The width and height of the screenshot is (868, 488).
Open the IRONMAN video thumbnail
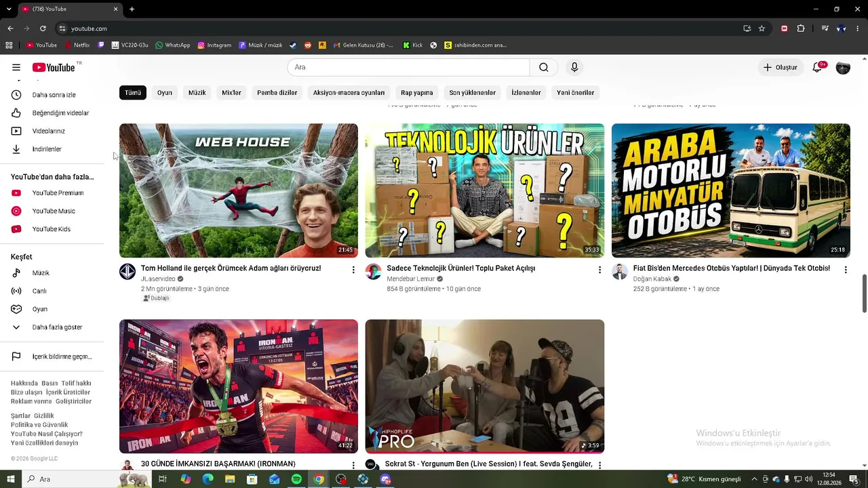tap(239, 386)
